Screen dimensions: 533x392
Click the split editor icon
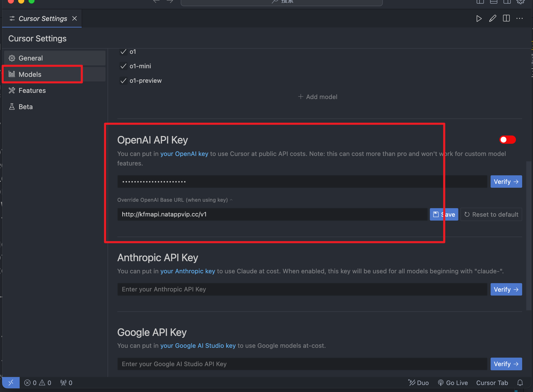[506, 19]
